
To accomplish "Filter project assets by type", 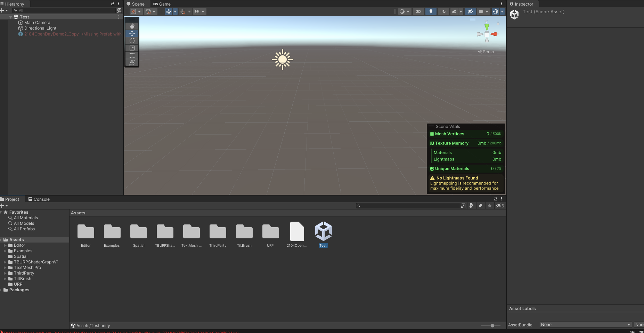I will pos(471,206).
